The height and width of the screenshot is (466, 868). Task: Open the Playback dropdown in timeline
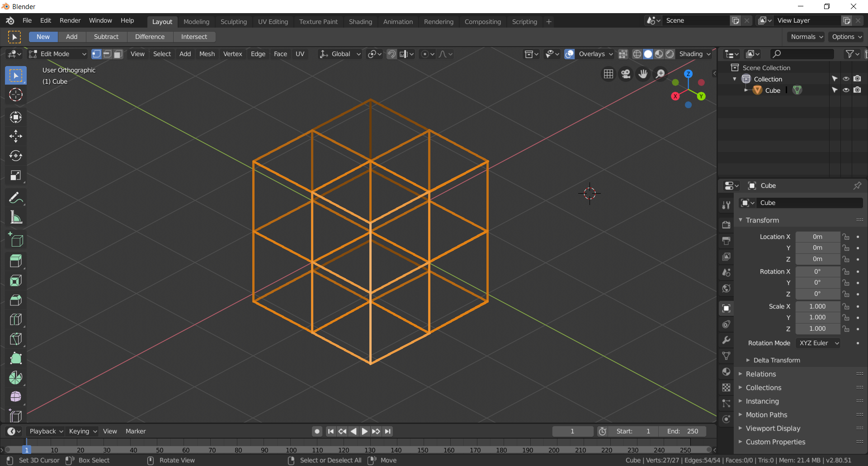pyautogui.click(x=45, y=431)
